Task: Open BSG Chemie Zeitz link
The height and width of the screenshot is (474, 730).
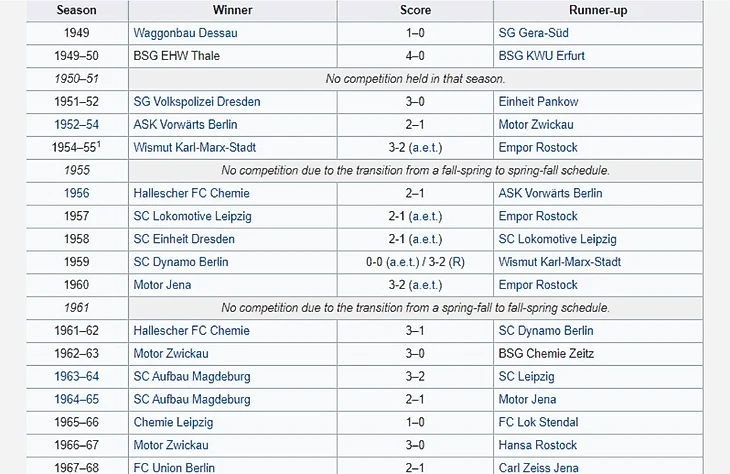Action: pyautogui.click(x=546, y=354)
